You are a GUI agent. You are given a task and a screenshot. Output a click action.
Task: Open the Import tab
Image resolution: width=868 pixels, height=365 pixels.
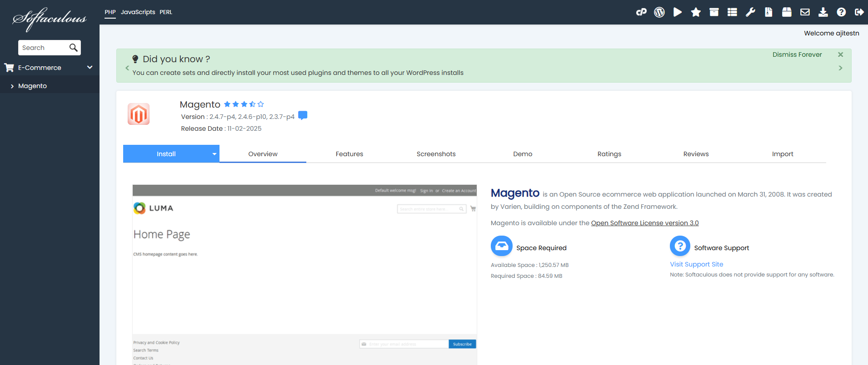(783, 154)
